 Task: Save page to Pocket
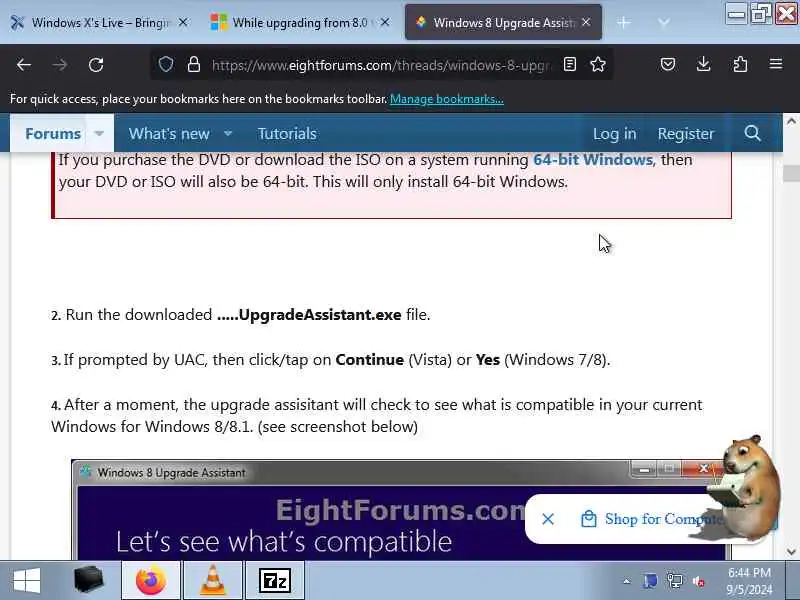[x=668, y=64]
